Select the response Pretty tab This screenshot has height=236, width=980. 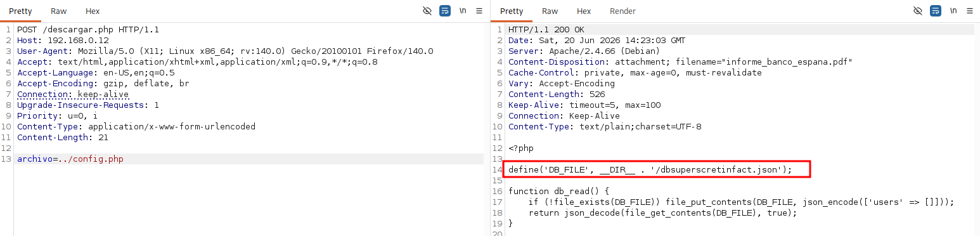pos(512,11)
